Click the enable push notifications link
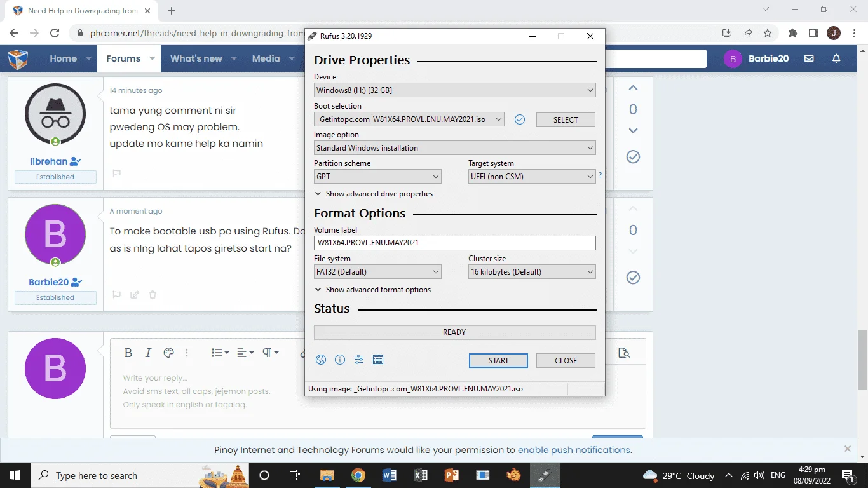 tap(574, 450)
